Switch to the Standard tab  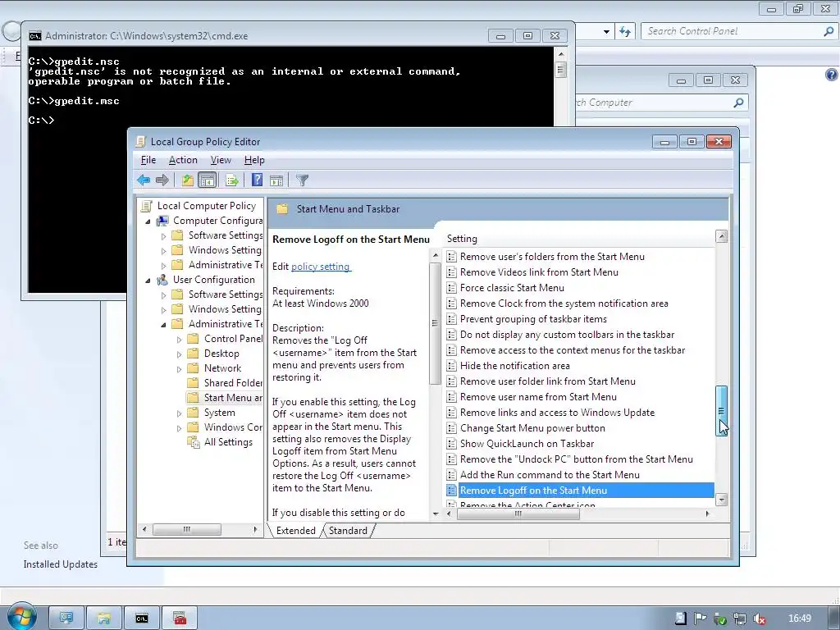pyautogui.click(x=348, y=531)
